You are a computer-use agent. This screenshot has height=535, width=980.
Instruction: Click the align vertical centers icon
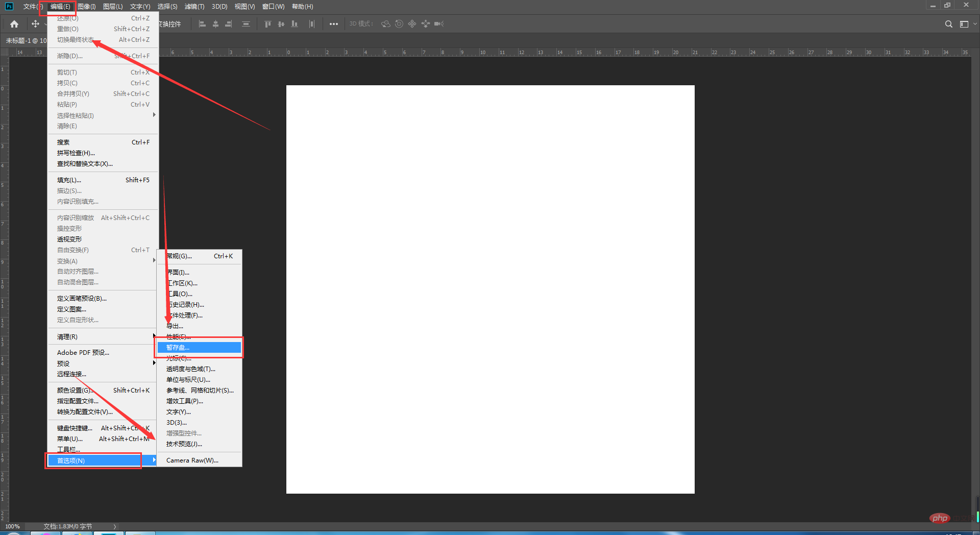pos(281,24)
